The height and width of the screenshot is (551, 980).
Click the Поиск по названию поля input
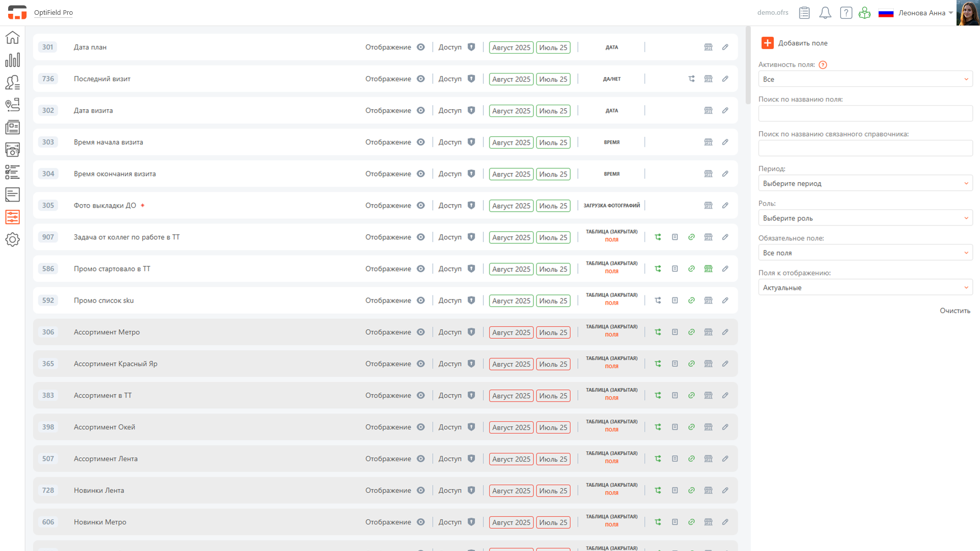[x=865, y=113]
